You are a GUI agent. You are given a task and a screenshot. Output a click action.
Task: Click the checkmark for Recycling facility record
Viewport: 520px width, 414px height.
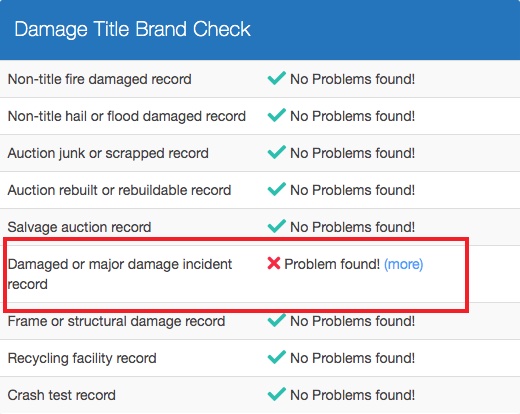[276, 357]
